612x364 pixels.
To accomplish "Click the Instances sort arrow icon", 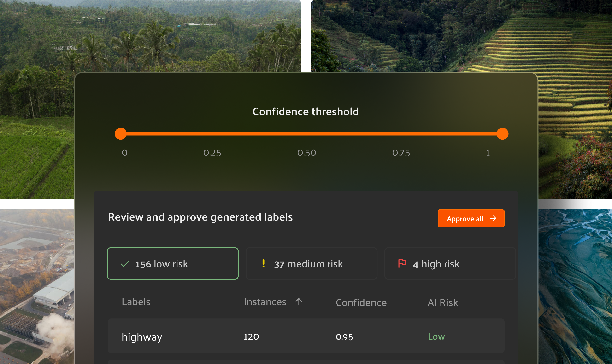I will click(299, 301).
